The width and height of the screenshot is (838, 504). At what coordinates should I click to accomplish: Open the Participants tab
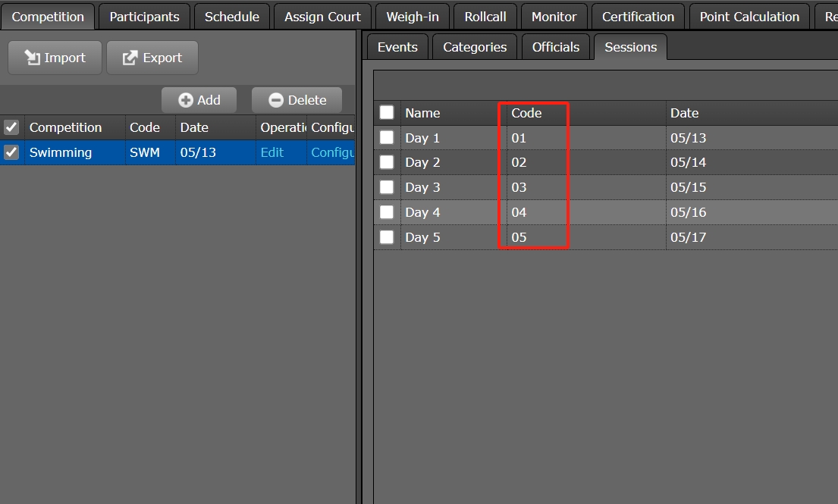(x=144, y=17)
